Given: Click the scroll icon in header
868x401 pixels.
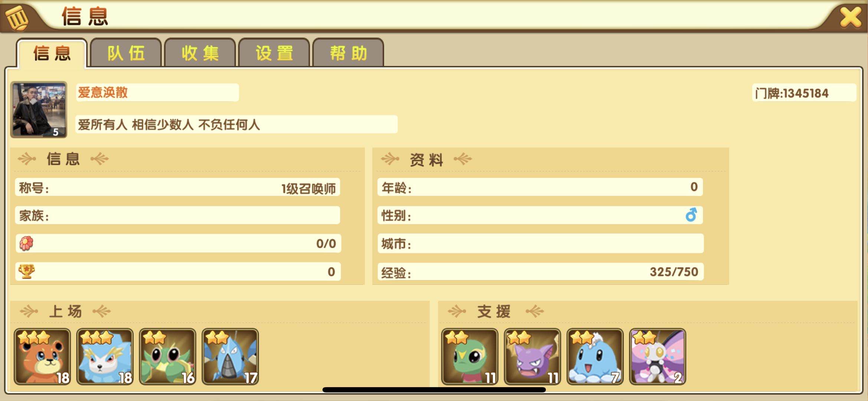Looking at the screenshot, I should pyautogui.click(x=16, y=17).
